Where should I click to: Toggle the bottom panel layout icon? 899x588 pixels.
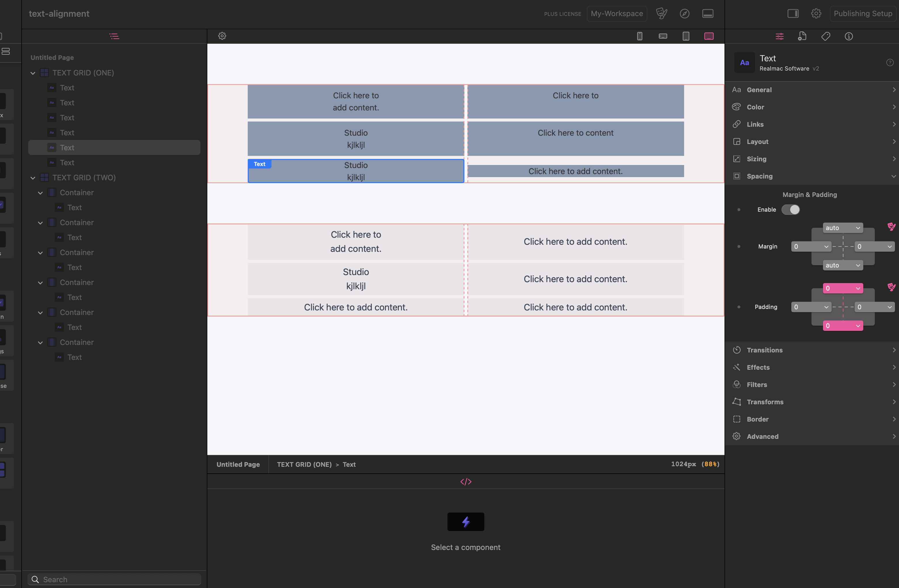(x=708, y=14)
